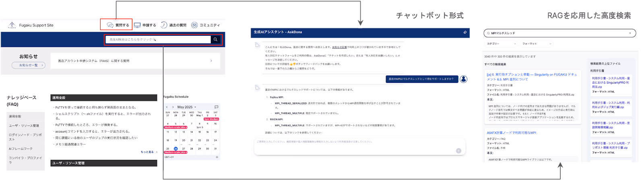
Task: Click the Fugaku logo icon
Action: pyautogui.click(x=12, y=25)
